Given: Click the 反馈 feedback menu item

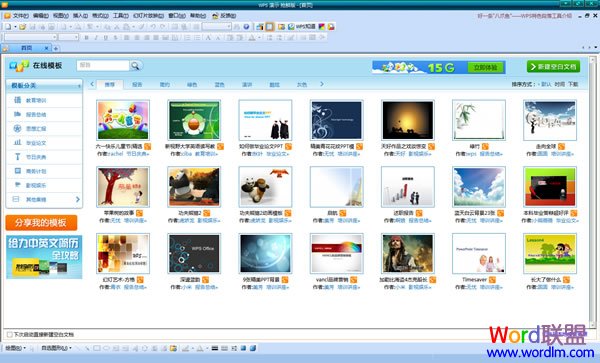Looking at the screenshot, I should pos(224,16).
